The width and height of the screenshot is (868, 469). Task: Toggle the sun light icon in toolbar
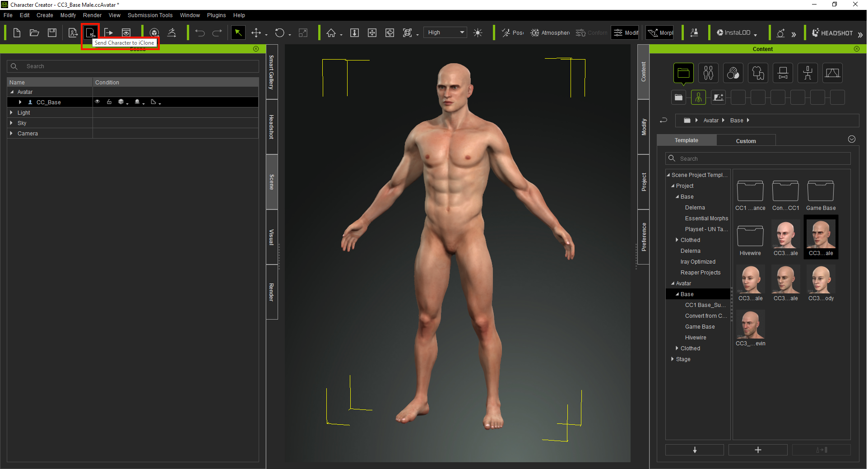(478, 33)
